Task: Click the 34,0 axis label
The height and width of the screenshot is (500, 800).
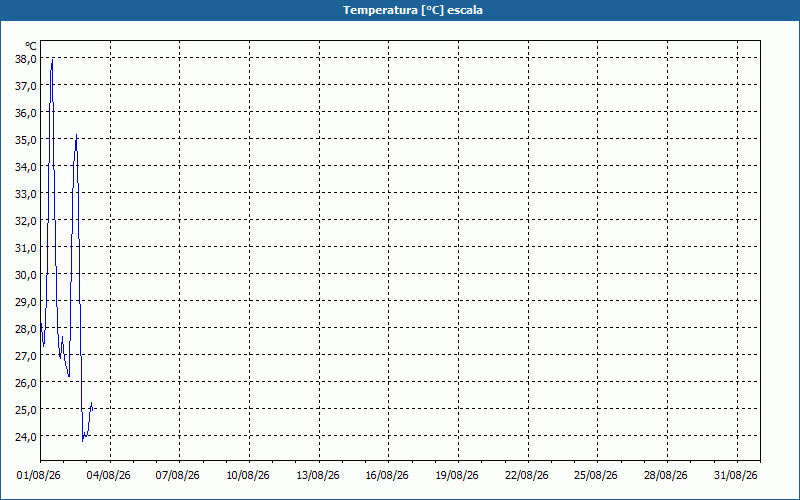Action: [26, 167]
